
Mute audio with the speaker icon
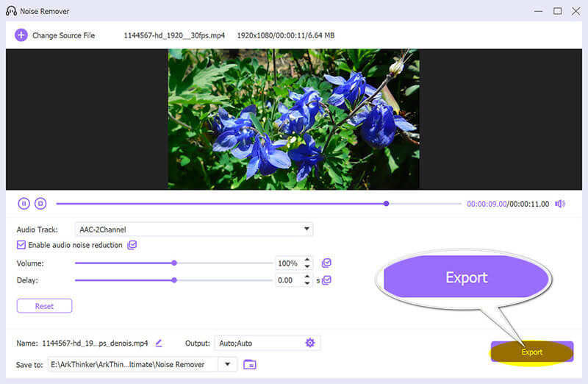560,204
